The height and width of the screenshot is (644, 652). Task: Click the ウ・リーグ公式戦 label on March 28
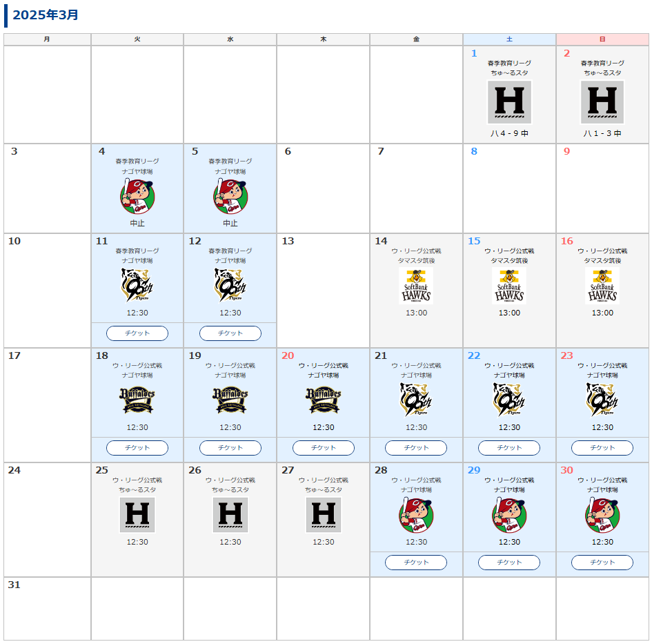pos(416,480)
